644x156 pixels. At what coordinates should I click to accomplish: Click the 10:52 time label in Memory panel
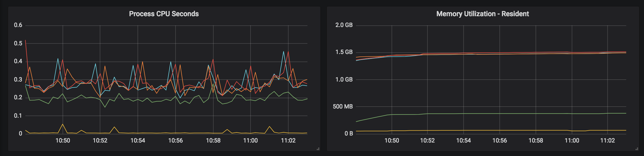[427, 141]
